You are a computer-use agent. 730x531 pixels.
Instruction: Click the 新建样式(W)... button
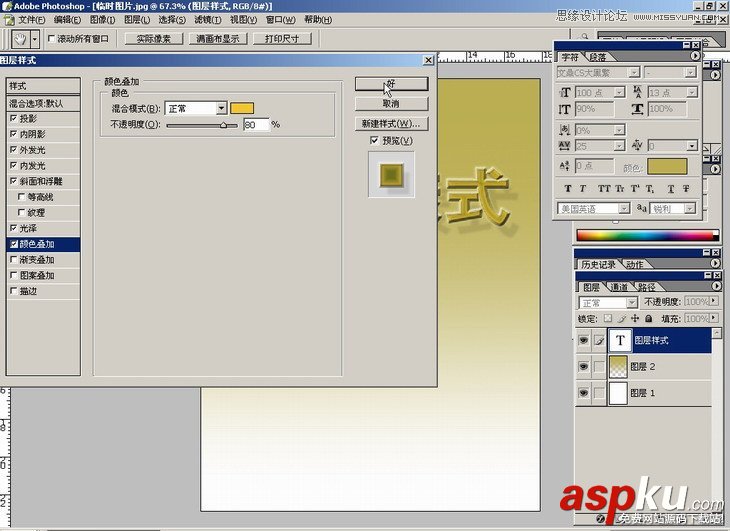pyautogui.click(x=391, y=123)
